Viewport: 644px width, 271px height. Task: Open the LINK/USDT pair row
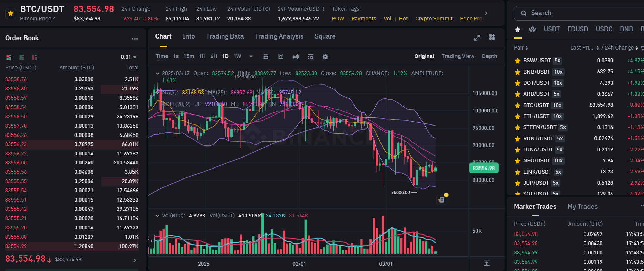(579, 172)
